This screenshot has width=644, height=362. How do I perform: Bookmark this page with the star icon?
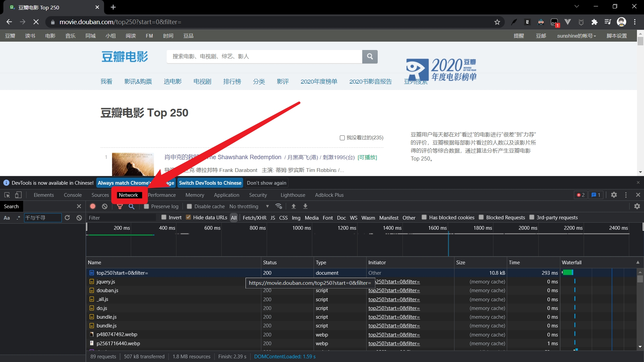click(497, 22)
